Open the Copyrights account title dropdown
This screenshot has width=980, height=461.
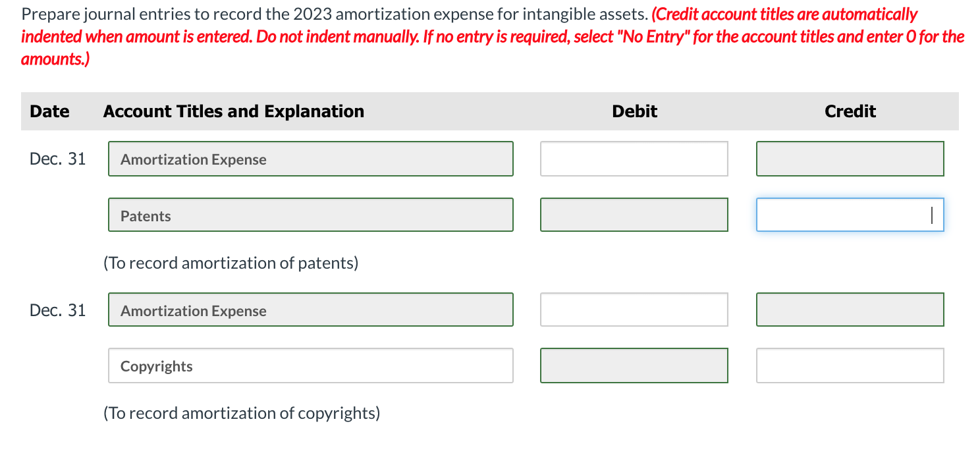[x=310, y=365]
